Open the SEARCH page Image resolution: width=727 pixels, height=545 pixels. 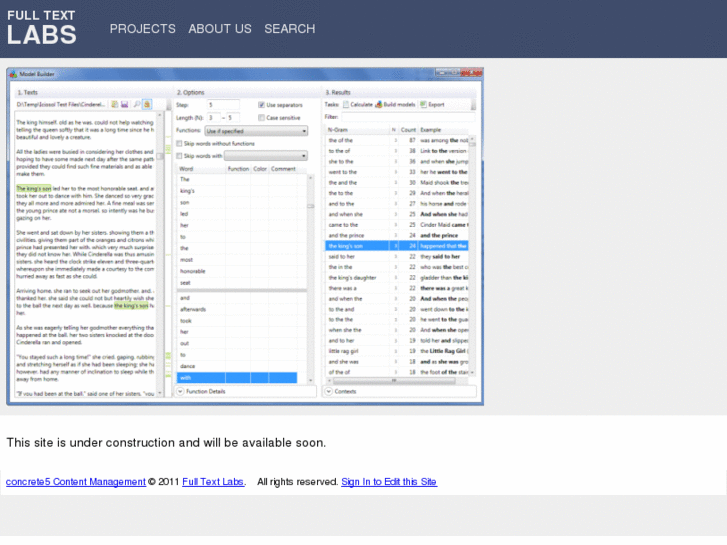(289, 29)
